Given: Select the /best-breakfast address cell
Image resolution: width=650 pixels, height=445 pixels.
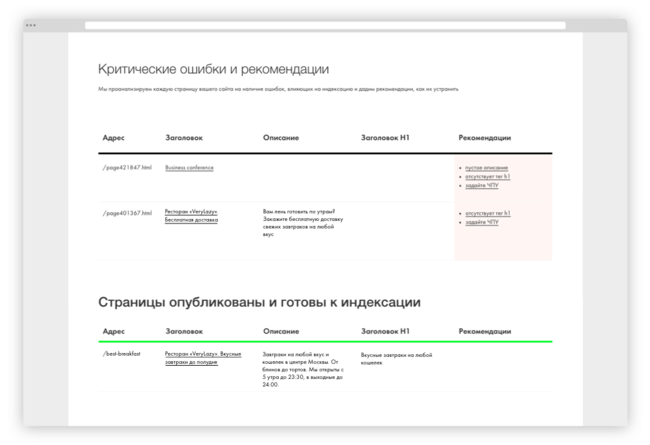Looking at the screenshot, I should [x=122, y=354].
